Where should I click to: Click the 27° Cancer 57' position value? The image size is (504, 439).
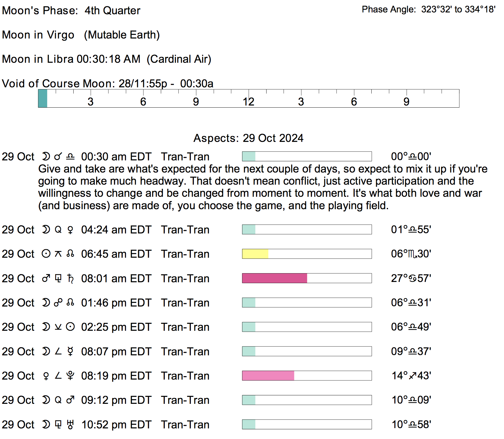pos(411,278)
